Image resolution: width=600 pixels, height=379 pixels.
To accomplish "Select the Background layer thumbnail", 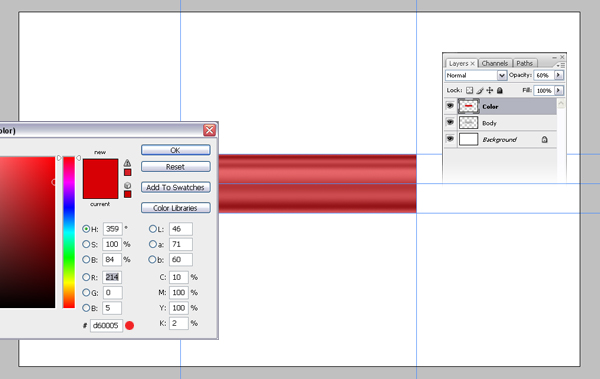I will coord(468,139).
